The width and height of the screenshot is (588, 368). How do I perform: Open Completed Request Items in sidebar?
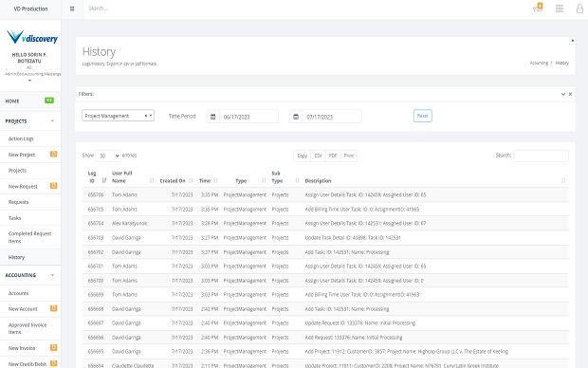coord(29,237)
